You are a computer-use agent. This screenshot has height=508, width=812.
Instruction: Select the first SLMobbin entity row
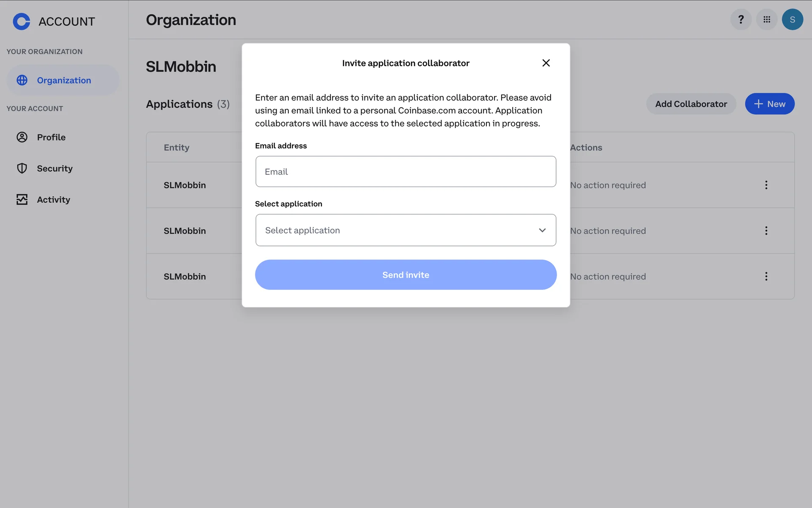click(x=185, y=185)
